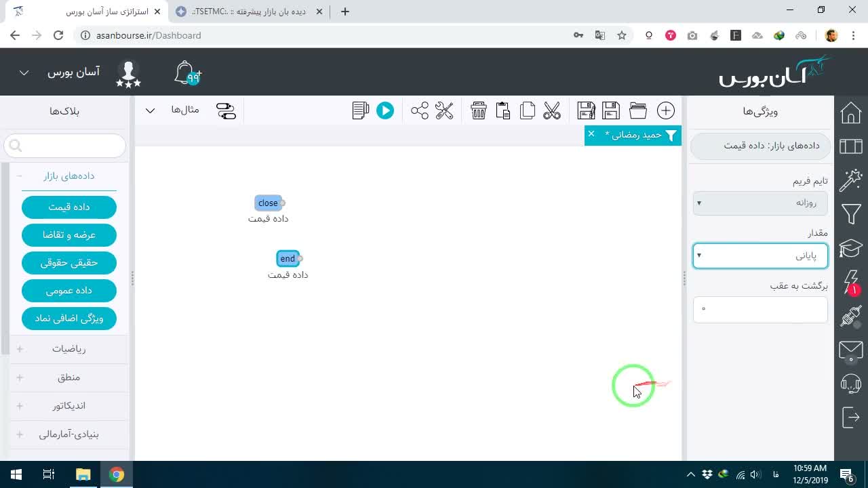Delete selected block with trash icon
Image resolution: width=868 pixels, height=488 pixels.
click(479, 111)
